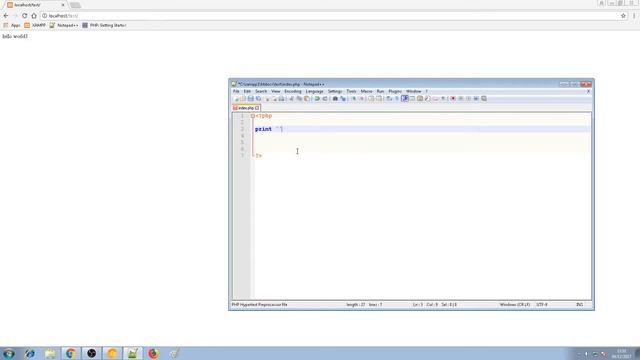Open the Encoding menu

[x=293, y=91]
